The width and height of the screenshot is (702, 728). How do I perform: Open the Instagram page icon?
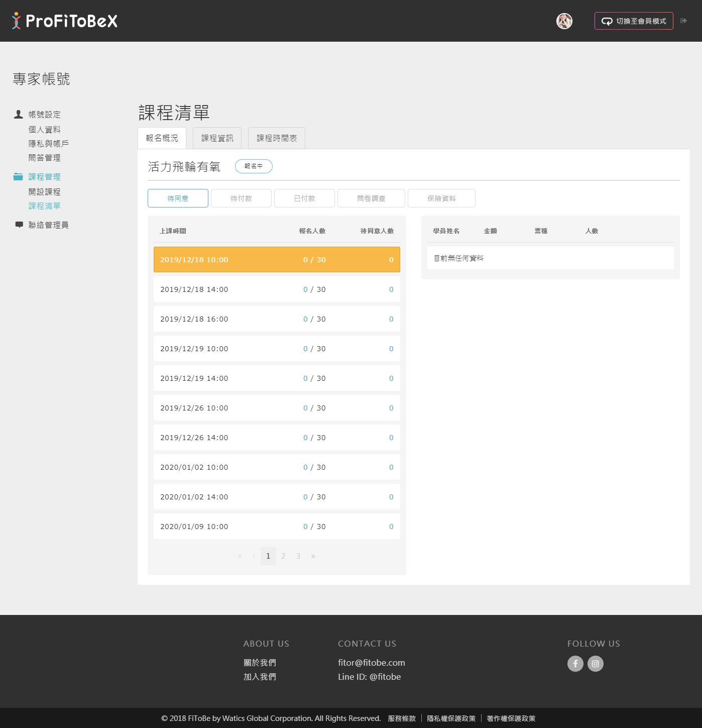tap(596, 664)
